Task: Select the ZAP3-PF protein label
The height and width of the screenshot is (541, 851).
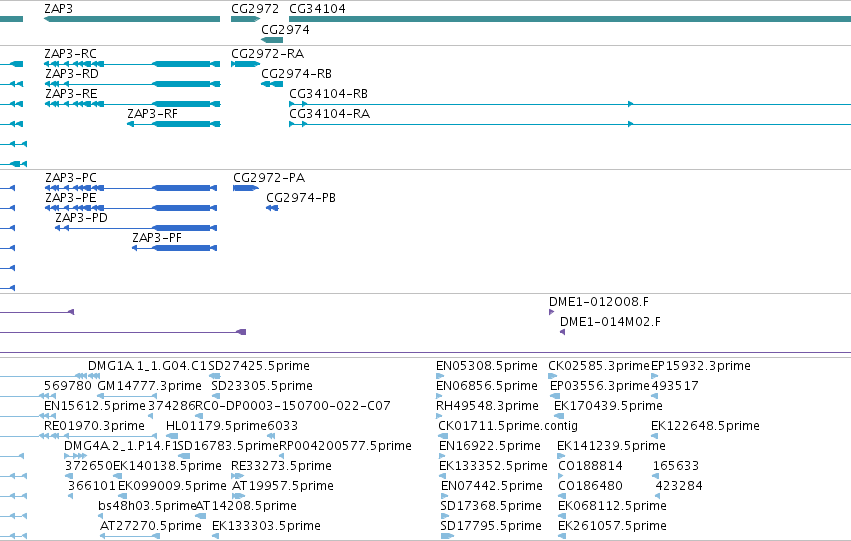Action: tap(157, 238)
